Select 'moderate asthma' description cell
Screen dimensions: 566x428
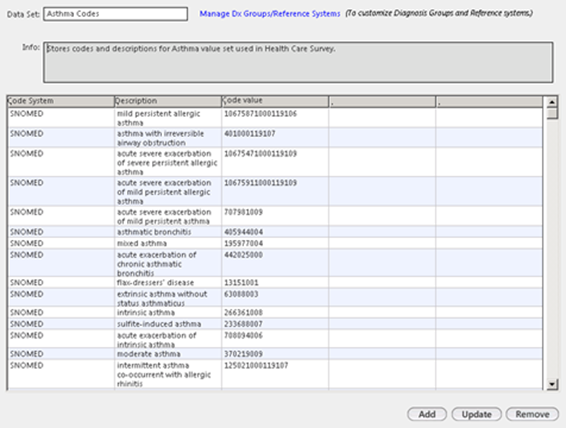coord(167,354)
